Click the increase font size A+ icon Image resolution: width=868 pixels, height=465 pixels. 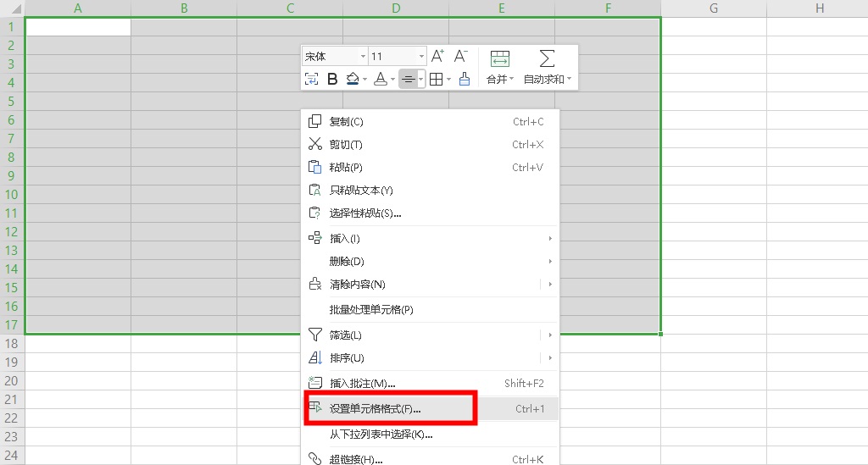(x=437, y=56)
